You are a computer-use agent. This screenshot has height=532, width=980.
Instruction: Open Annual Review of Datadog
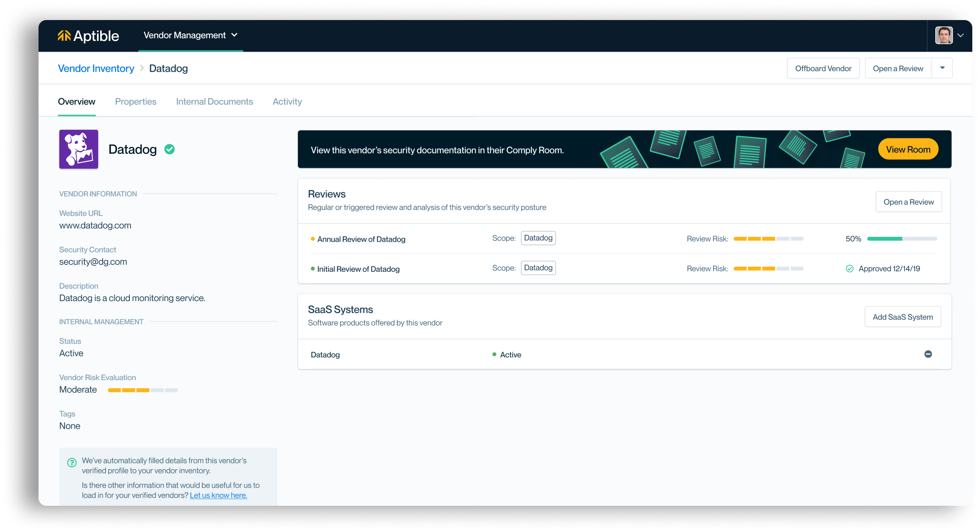point(361,239)
